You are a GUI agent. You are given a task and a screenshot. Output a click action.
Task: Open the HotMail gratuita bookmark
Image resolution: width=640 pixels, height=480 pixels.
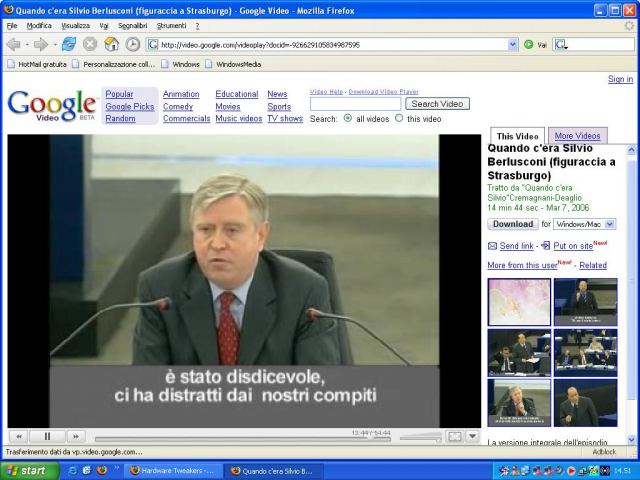point(37,64)
